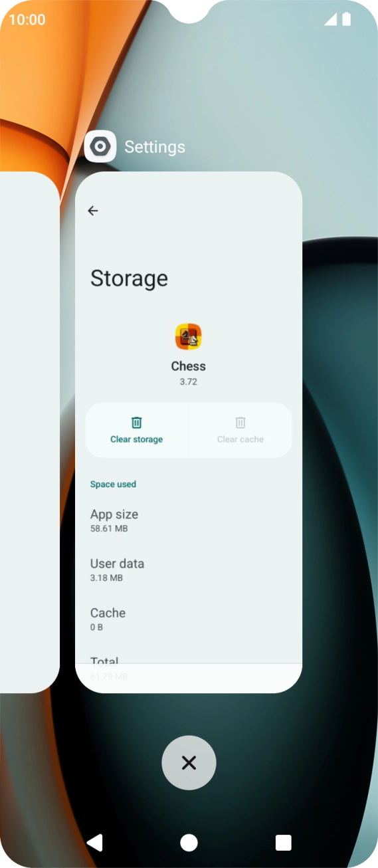
Task: Tap the Space used section header
Action: 113,485
